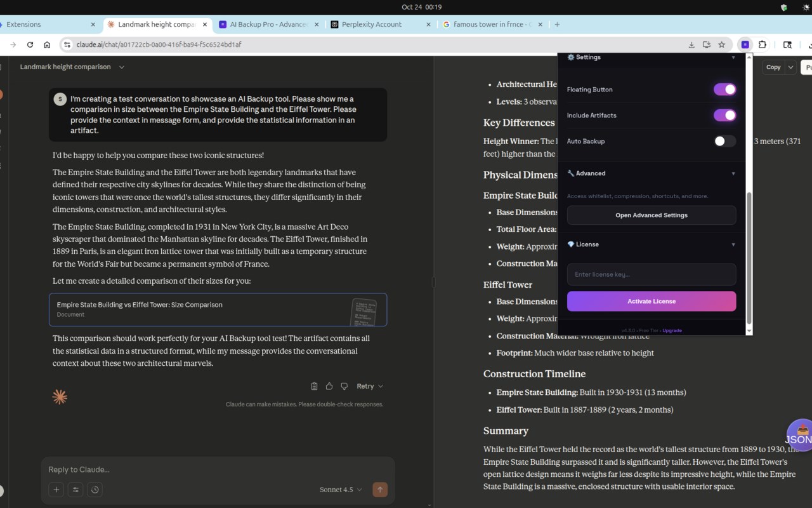Toggle the Floating Button switch
This screenshot has width=812, height=508.
tap(725, 90)
